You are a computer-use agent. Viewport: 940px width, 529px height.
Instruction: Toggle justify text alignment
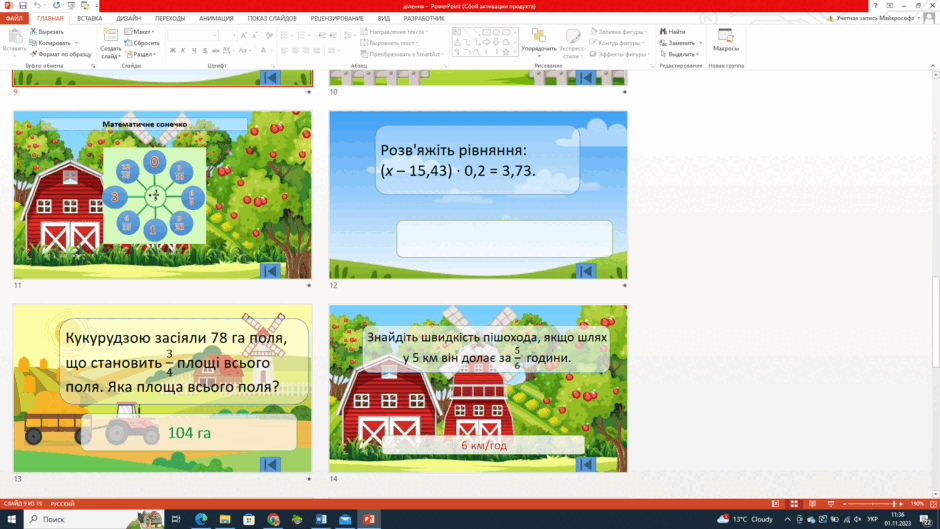[317, 51]
